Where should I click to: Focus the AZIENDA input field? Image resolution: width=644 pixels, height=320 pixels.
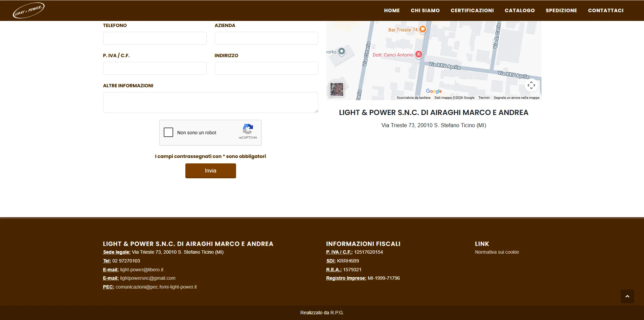[267, 38]
